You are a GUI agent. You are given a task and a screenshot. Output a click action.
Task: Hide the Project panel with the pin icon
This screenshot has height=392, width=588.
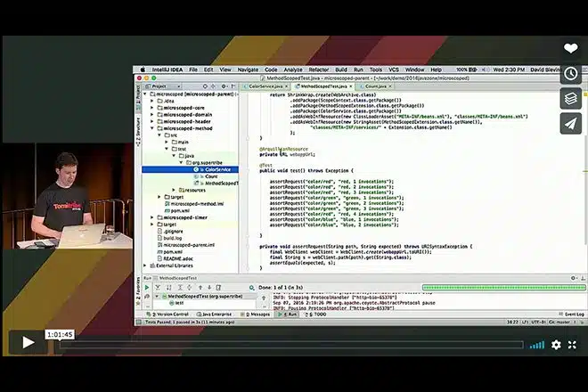(233, 86)
